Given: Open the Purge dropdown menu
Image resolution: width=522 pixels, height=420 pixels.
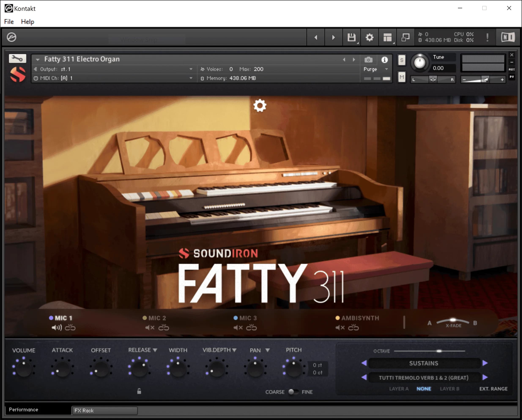Looking at the screenshot, I should coord(386,69).
